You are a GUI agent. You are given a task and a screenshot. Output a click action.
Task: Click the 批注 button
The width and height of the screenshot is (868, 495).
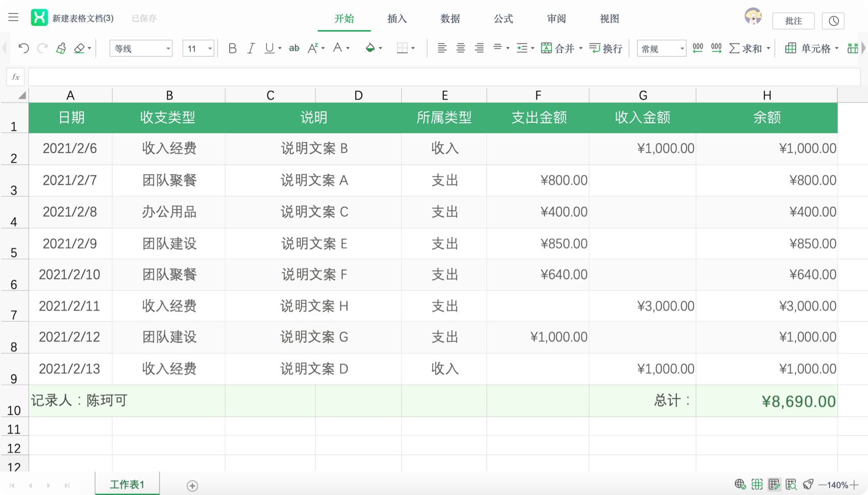pyautogui.click(x=793, y=21)
